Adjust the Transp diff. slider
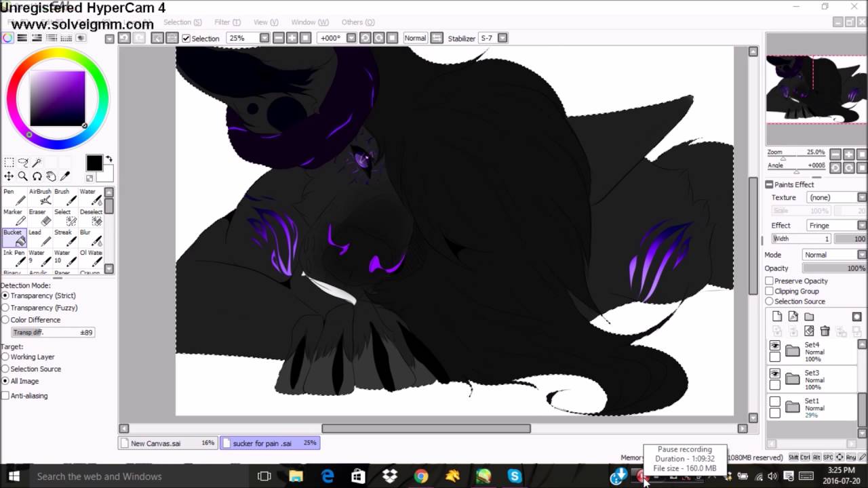The width and height of the screenshot is (868, 488). (x=53, y=333)
